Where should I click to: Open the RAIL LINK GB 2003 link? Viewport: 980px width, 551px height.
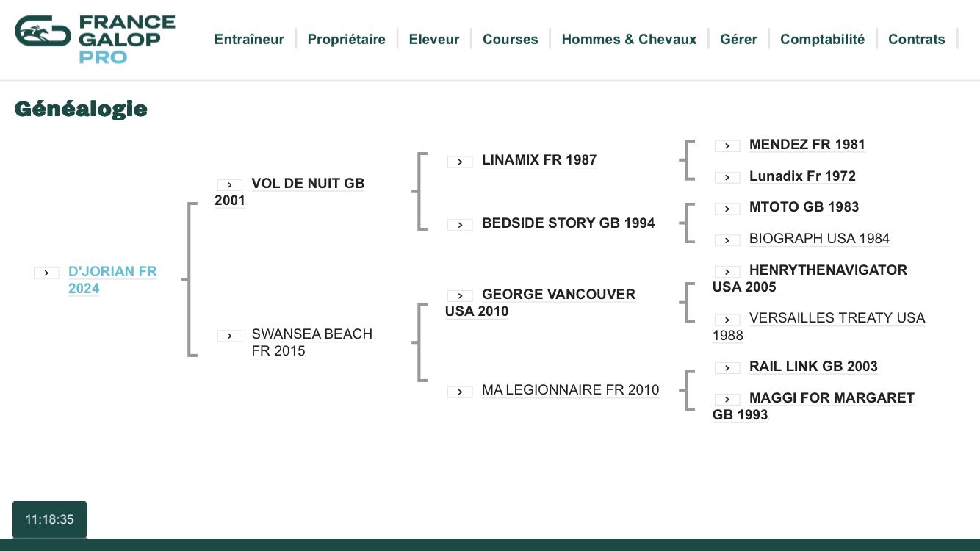point(813,367)
